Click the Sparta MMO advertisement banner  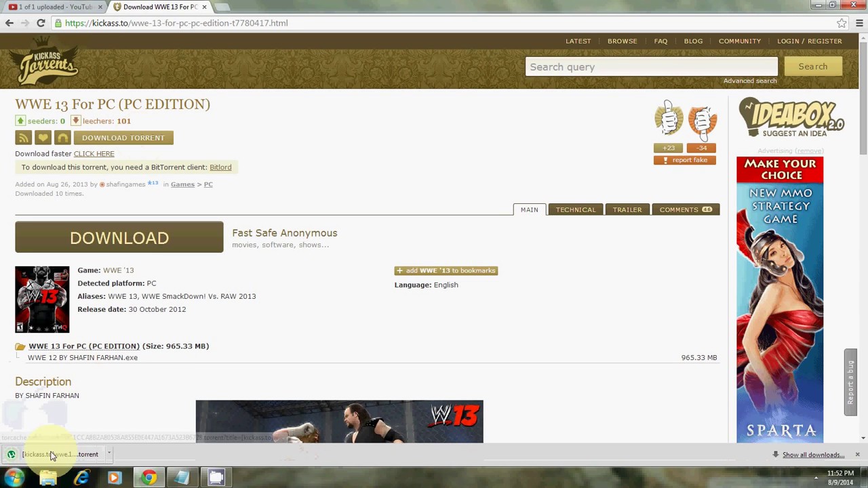pyautogui.click(x=780, y=299)
